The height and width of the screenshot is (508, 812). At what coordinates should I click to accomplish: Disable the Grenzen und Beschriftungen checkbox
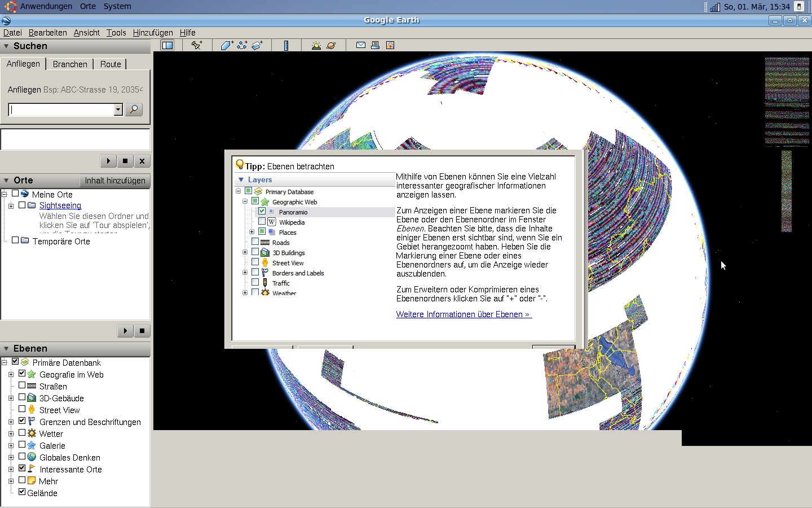(x=22, y=421)
